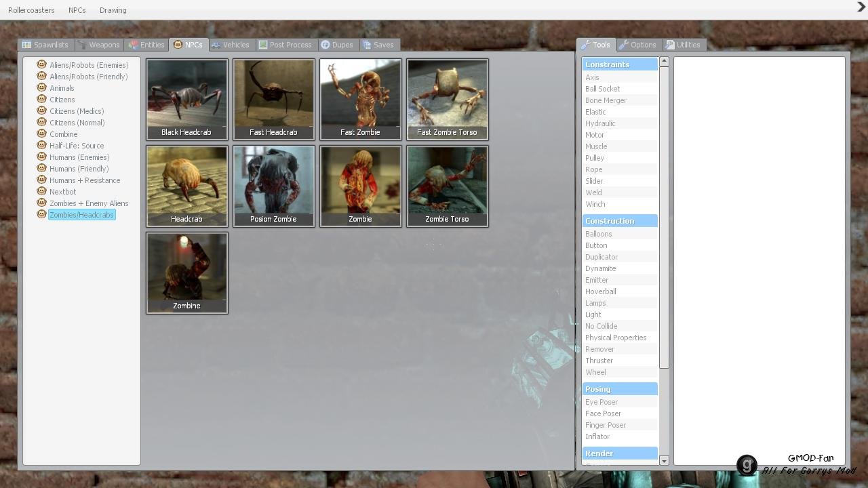The width and height of the screenshot is (868, 488).
Task: Spawn the Headcrab NPC
Action: click(x=186, y=186)
